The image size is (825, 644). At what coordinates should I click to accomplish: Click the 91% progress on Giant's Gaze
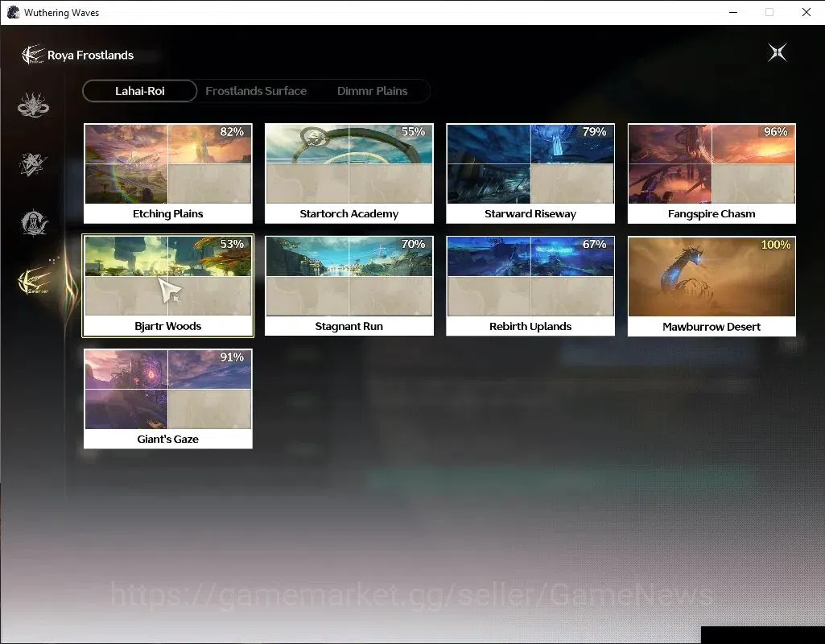[x=232, y=357]
